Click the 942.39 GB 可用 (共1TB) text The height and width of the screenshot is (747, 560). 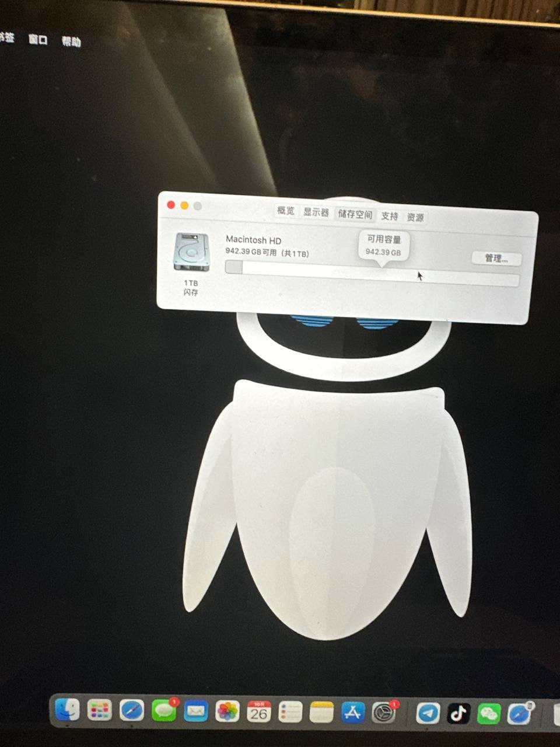(x=267, y=252)
